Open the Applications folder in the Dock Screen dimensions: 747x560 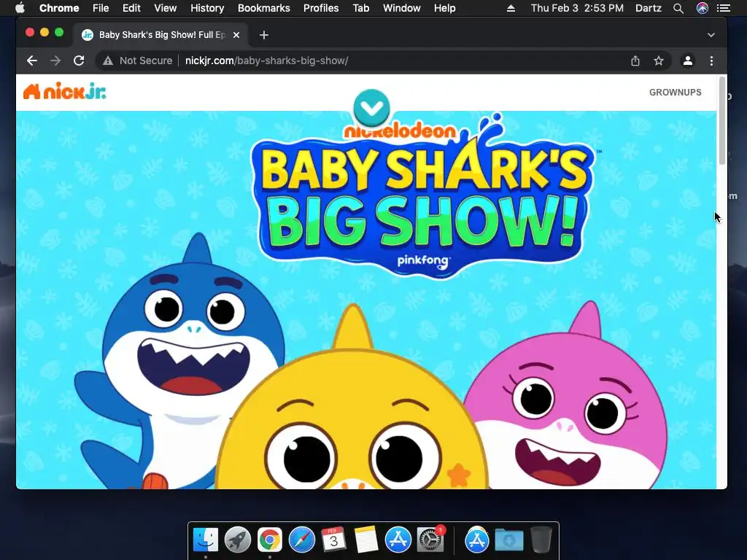click(477, 540)
